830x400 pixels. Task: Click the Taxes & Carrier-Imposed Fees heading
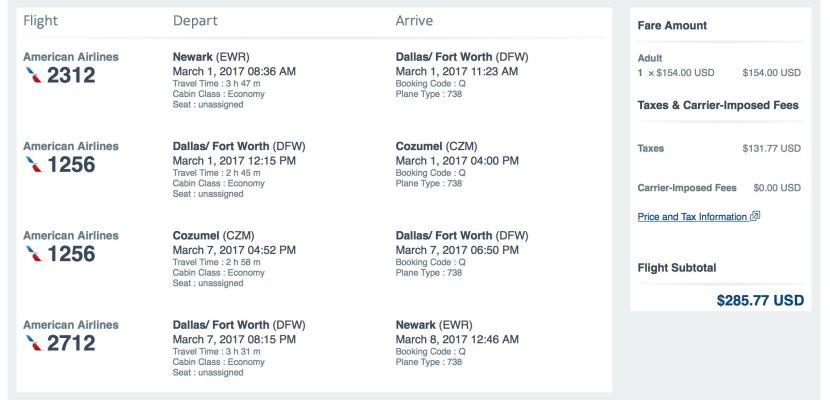pyautogui.click(x=718, y=105)
